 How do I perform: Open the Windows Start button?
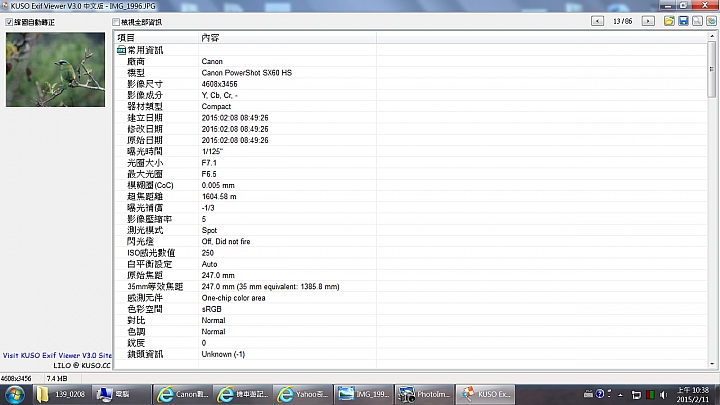(x=15, y=394)
